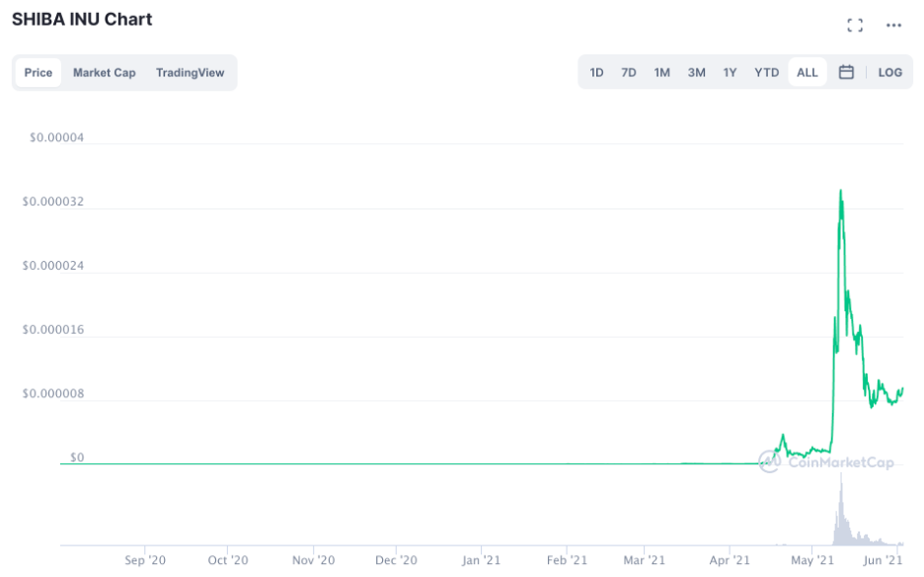The width and height of the screenshot is (924, 577).
Task: Click the Nov '20 date label
Action: (x=314, y=560)
